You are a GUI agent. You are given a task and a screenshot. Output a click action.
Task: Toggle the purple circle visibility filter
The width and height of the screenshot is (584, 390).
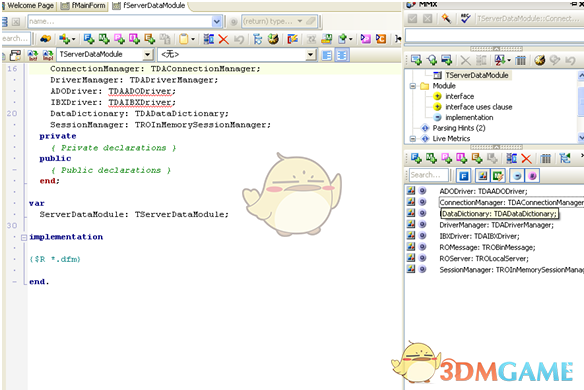(532, 175)
